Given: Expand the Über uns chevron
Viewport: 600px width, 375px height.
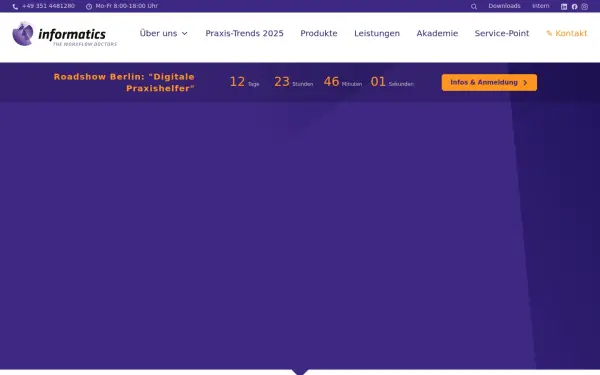Looking at the screenshot, I should click(x=184, y=34).
